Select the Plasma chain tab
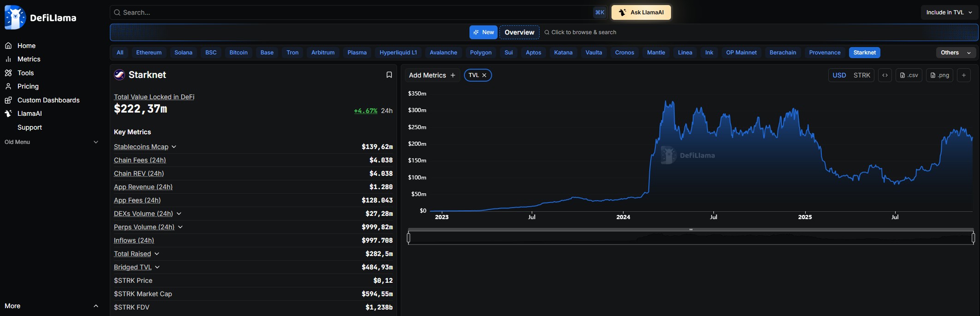This screenshot has height=316, width=980. tap(357, 53)
